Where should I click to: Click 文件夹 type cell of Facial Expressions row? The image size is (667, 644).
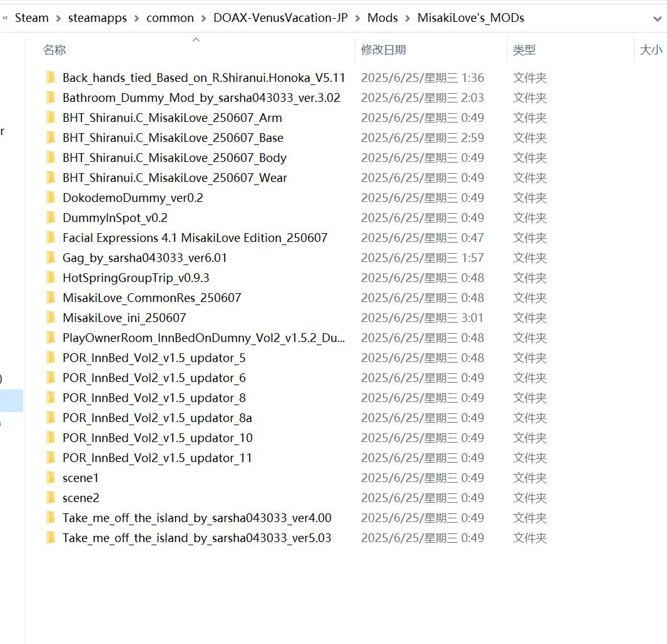pos(529,238)
